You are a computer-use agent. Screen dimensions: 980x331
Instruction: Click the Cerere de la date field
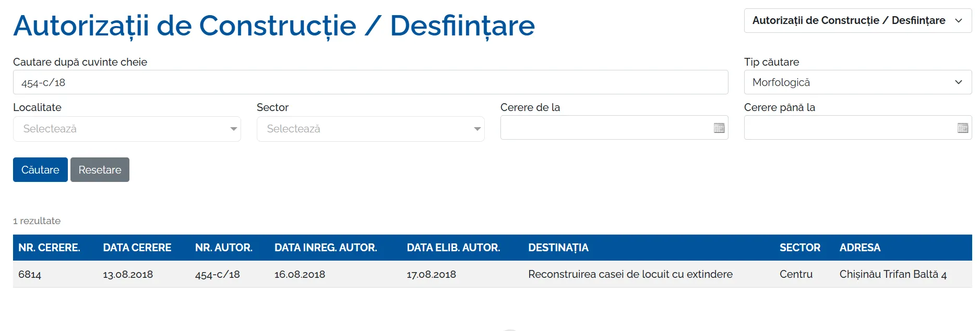(x=605, y=128)
